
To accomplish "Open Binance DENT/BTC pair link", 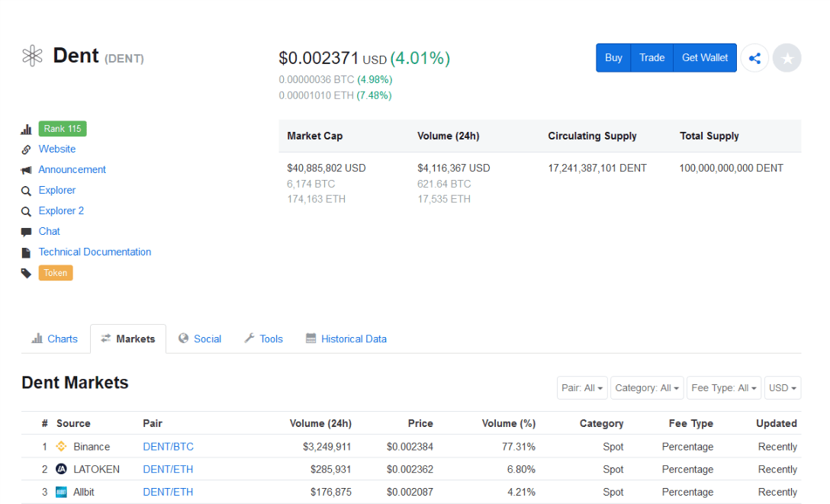I will coord(169,447).
